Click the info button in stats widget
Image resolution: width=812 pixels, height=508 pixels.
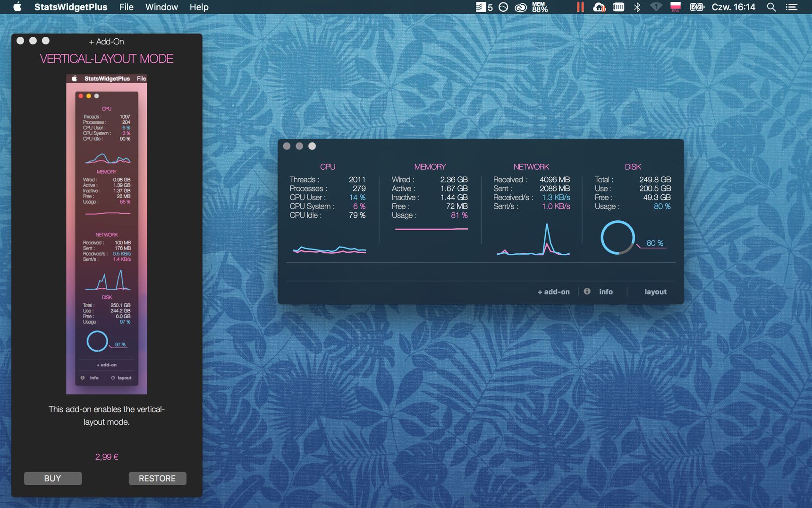click(x=606, y=292)
